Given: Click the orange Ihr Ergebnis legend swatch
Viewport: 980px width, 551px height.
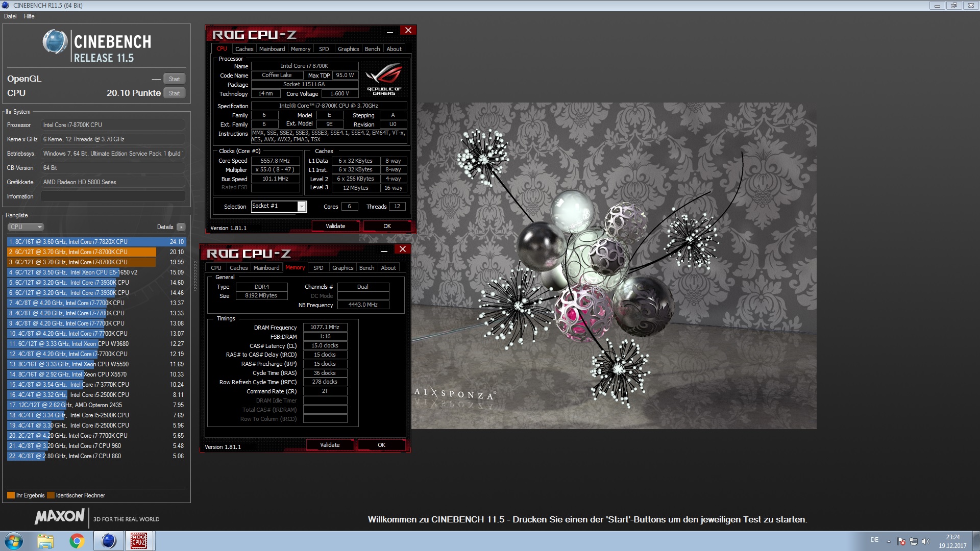Looking at the screenshot, I should (x=11, y=495).
